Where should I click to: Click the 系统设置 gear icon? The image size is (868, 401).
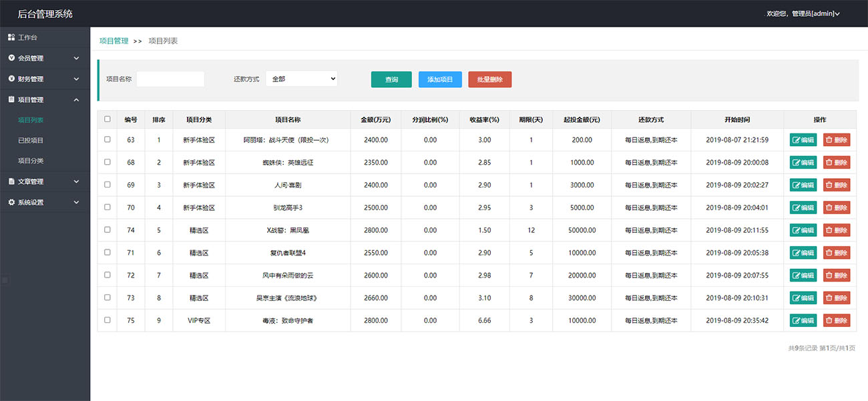point(11,202)
